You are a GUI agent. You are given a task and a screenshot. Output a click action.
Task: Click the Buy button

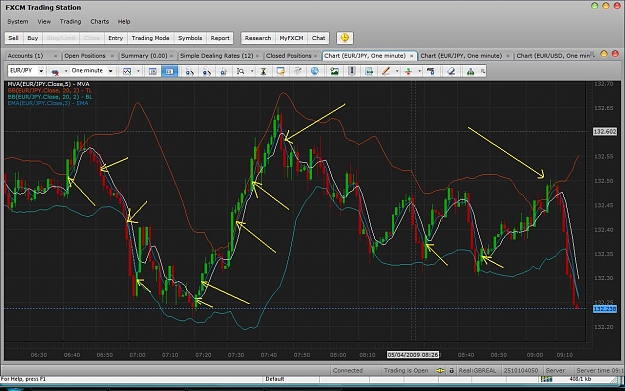(x=32, y=38)
